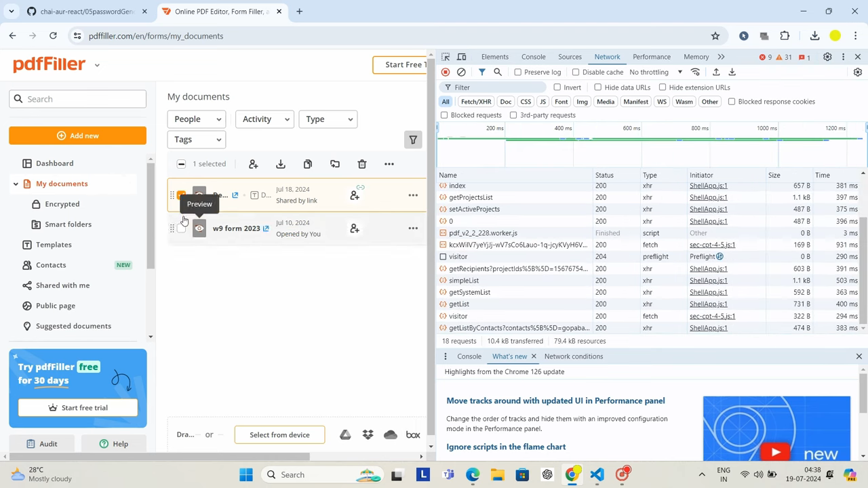This screenshot has height=488, width=868.
Task: Bookmark this page with the star icon
Action: coord(715,36)
